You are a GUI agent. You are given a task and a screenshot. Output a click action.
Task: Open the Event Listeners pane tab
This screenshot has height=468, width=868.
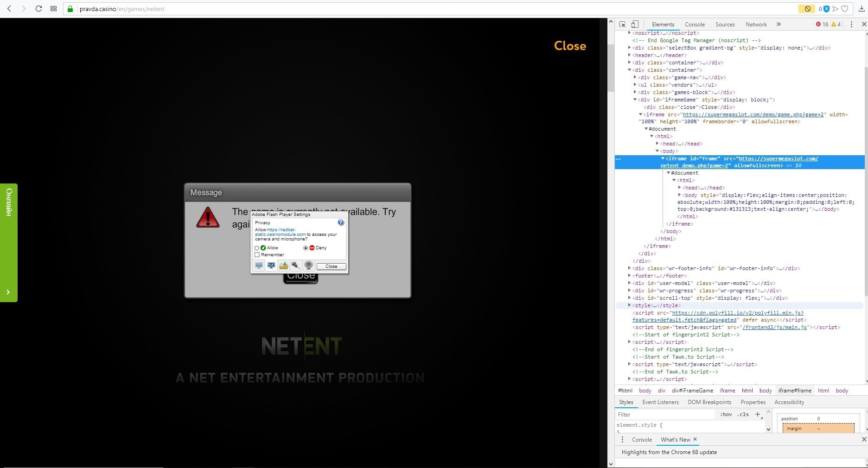[660, 402]
